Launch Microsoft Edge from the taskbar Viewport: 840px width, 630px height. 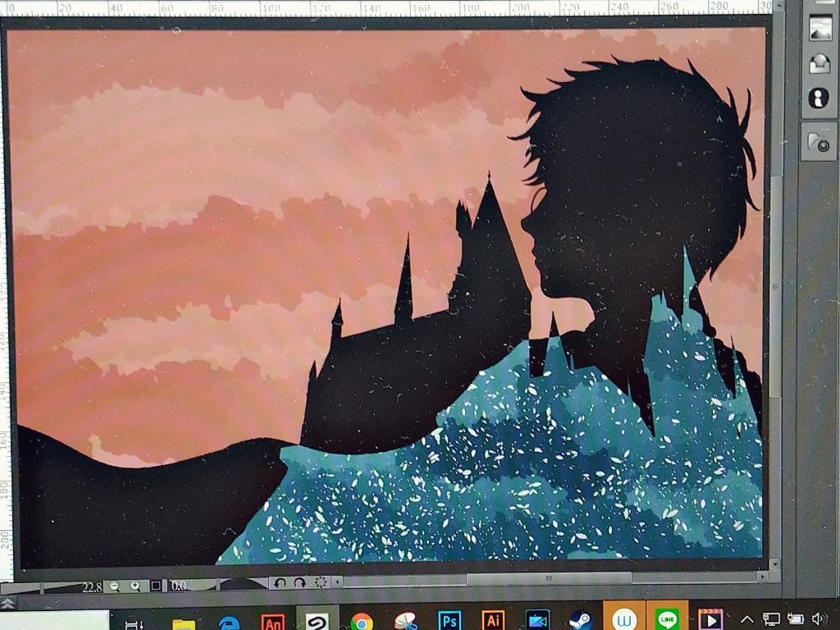click(229, 623)
